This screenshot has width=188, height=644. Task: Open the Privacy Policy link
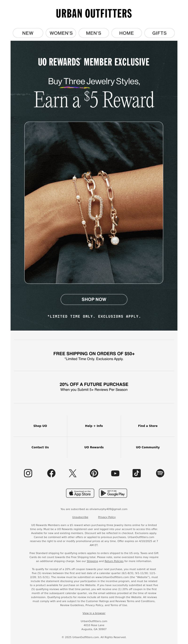click(x=107, y=517)
